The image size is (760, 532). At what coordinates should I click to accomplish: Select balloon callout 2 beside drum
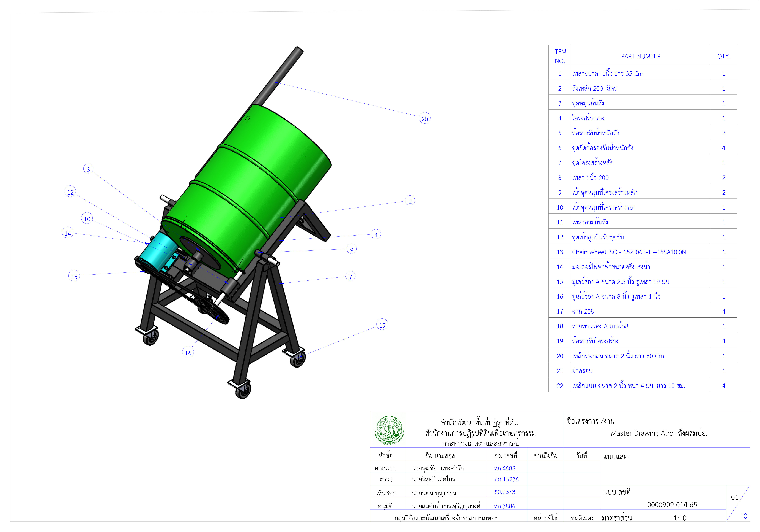tap(410, 201)
